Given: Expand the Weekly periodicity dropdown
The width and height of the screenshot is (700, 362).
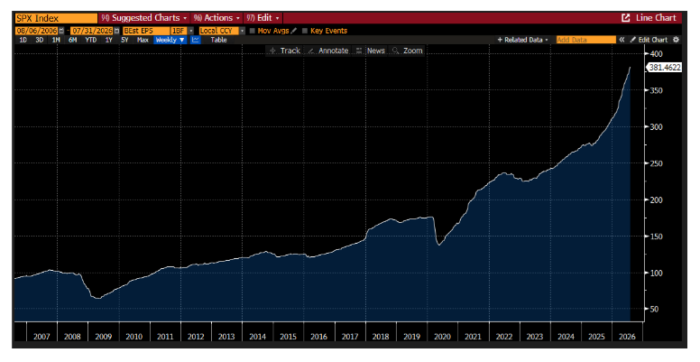Looking at the screenshot, I should 170,40.
